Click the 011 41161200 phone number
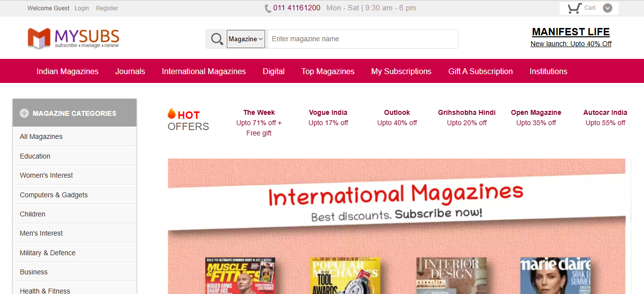 [297, 8]
